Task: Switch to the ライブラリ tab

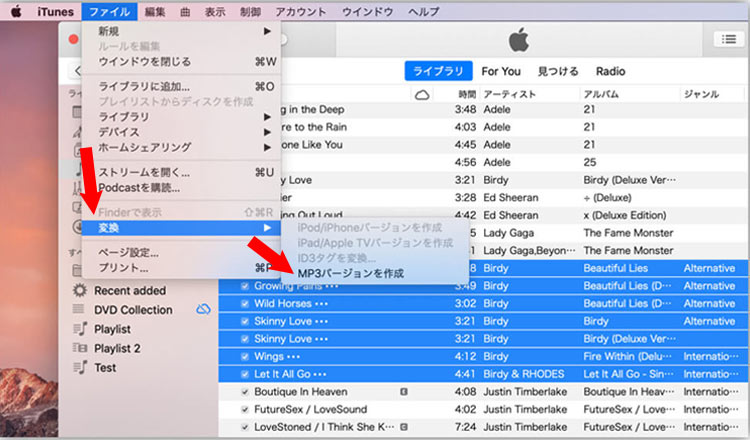Action: point(438,71)
